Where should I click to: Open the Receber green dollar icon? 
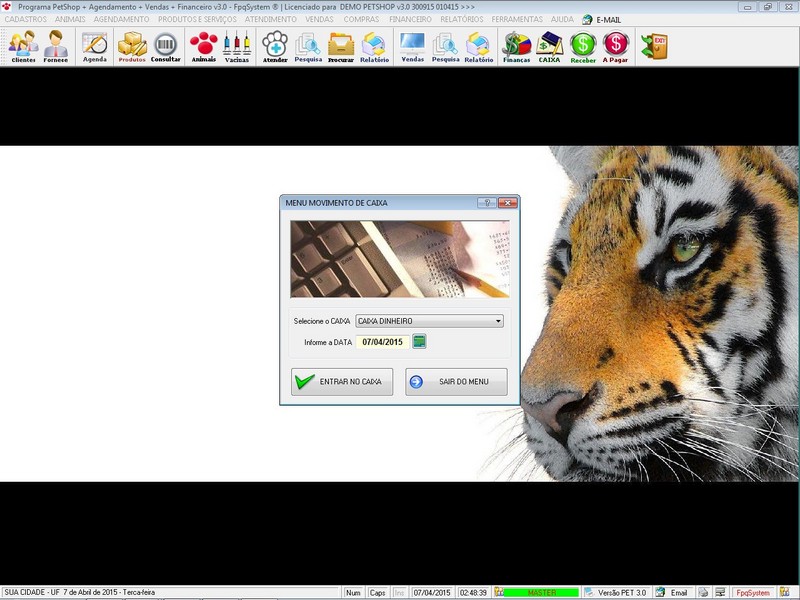click(583, 46)
